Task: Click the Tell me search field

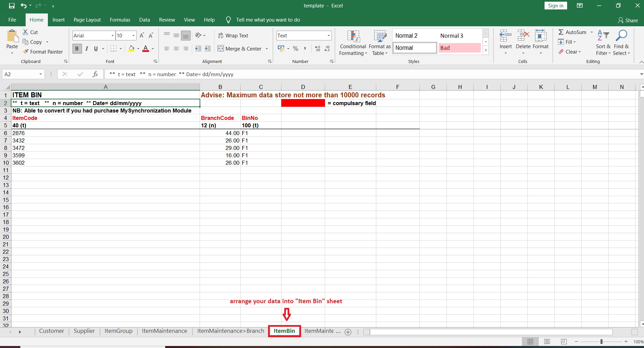Action: 268,20
